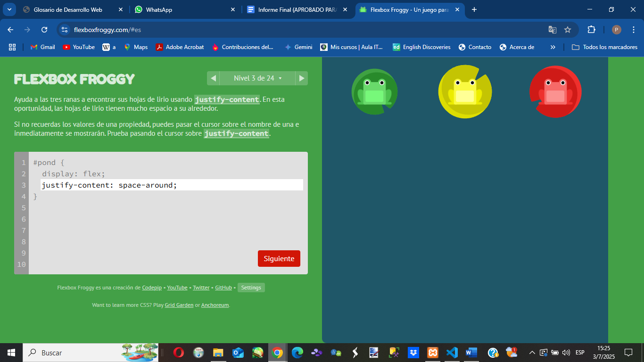Go to the previous level arrow
This screenshot has width=644, height=362.
point(213,78)
